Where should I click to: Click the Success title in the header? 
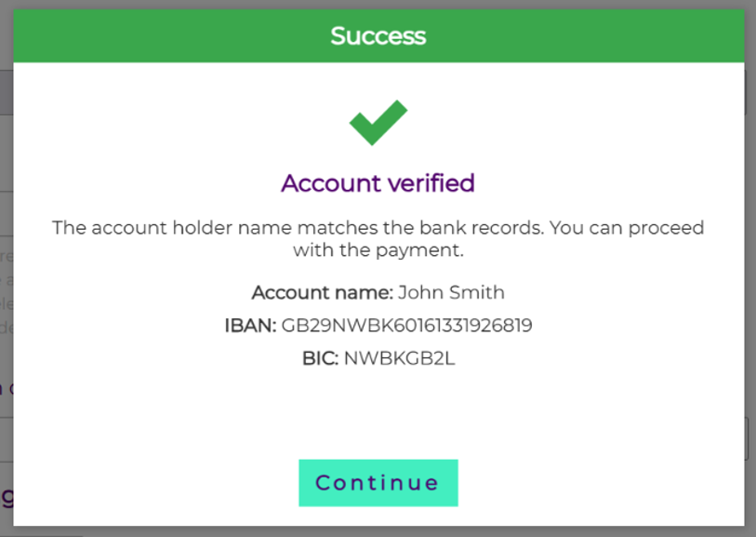378,36
